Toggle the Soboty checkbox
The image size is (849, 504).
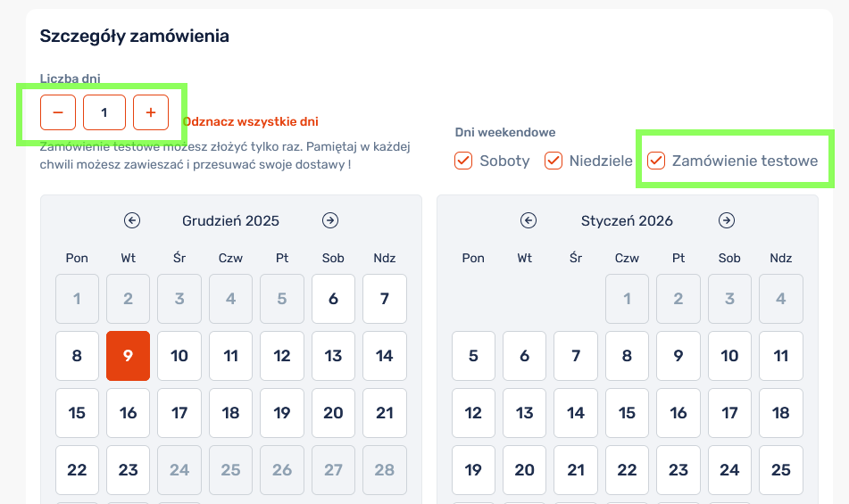(463, 161)
